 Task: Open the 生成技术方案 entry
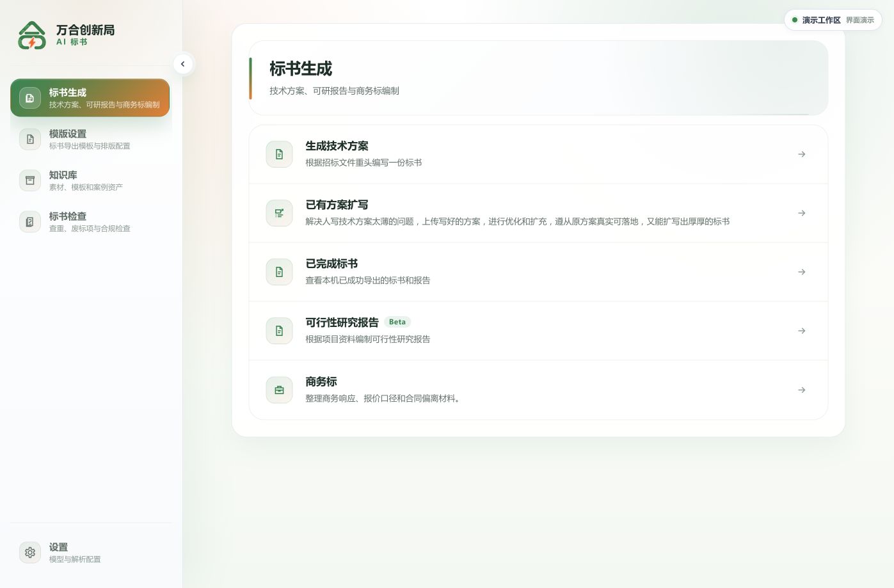coord(538,154)
